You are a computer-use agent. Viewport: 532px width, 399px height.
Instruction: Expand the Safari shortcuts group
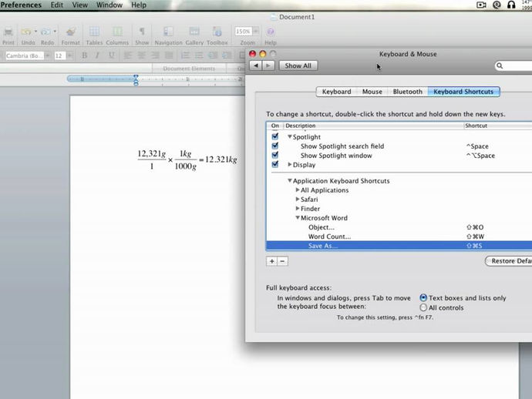[298, 199]
